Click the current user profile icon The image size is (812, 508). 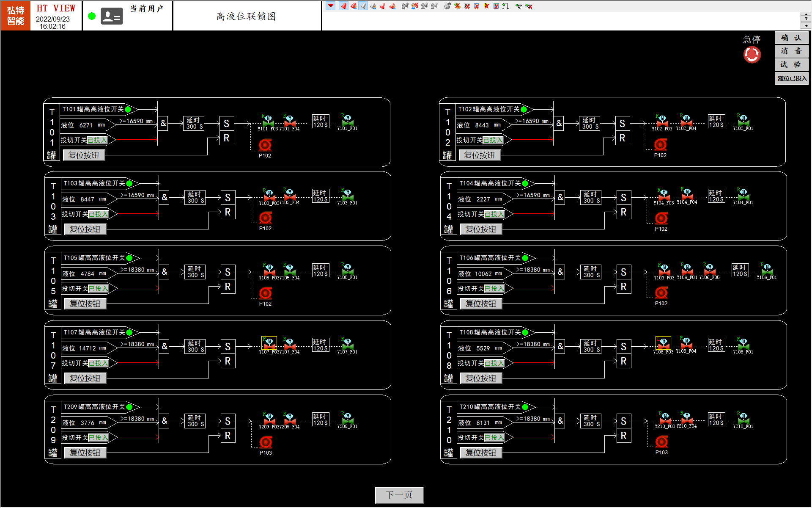click(x=111, y=16)
